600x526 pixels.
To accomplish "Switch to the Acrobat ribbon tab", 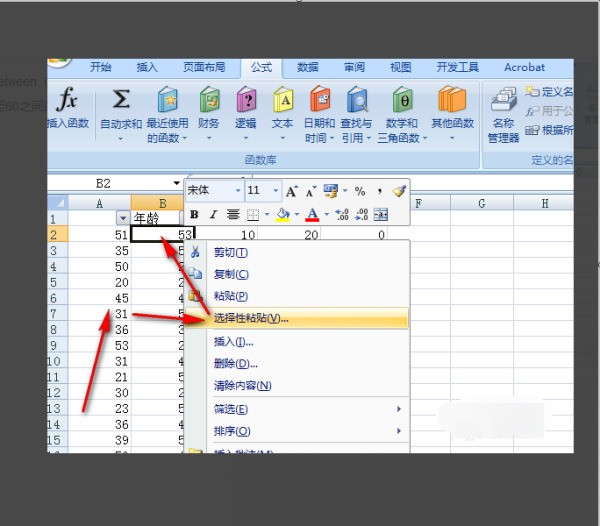I will [525, 67].
